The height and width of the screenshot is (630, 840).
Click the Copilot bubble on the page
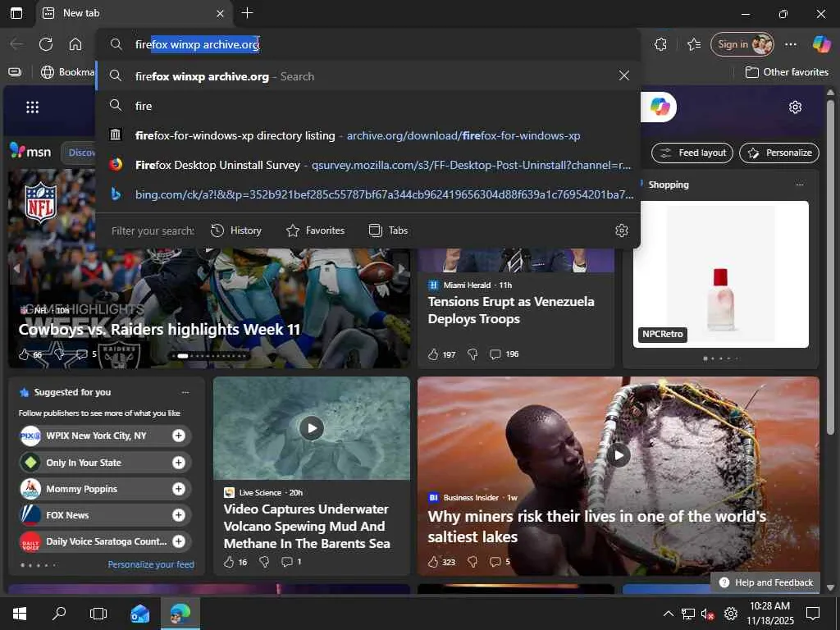[660, 107]
